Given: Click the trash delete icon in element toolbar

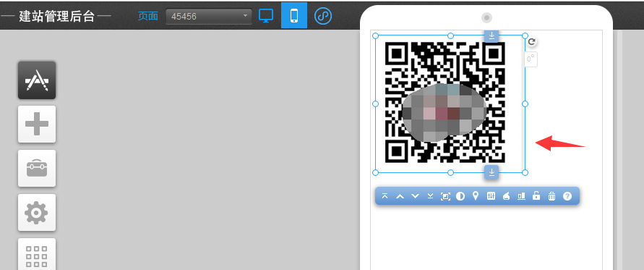Looking at the screenshot, I should click(x=551, y=196).
